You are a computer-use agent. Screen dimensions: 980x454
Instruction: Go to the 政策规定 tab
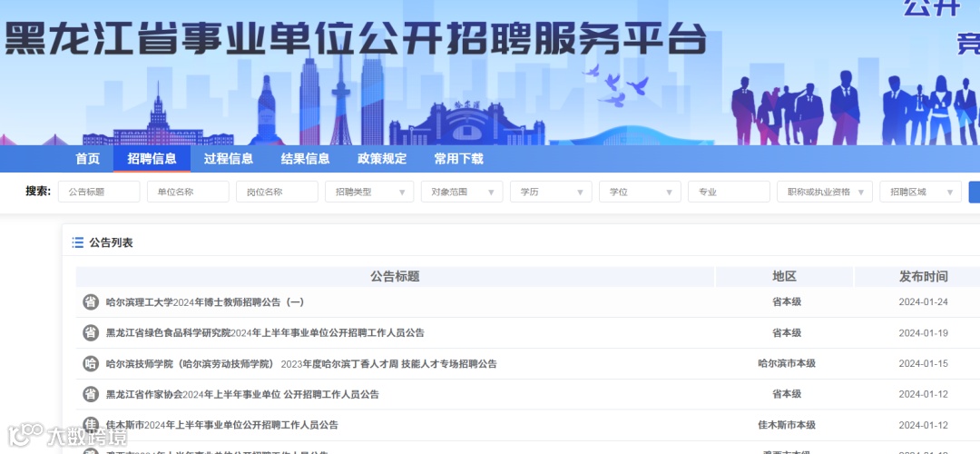pyautogui.click(x=382, y=159)
